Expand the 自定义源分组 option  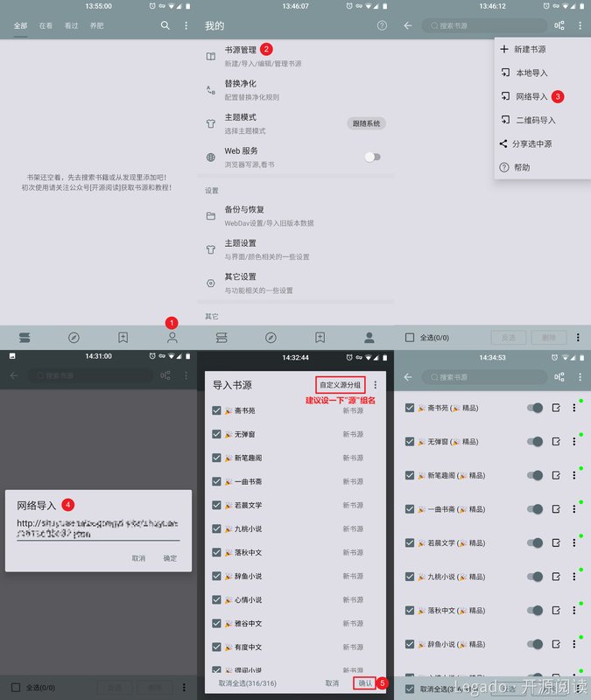340,384
